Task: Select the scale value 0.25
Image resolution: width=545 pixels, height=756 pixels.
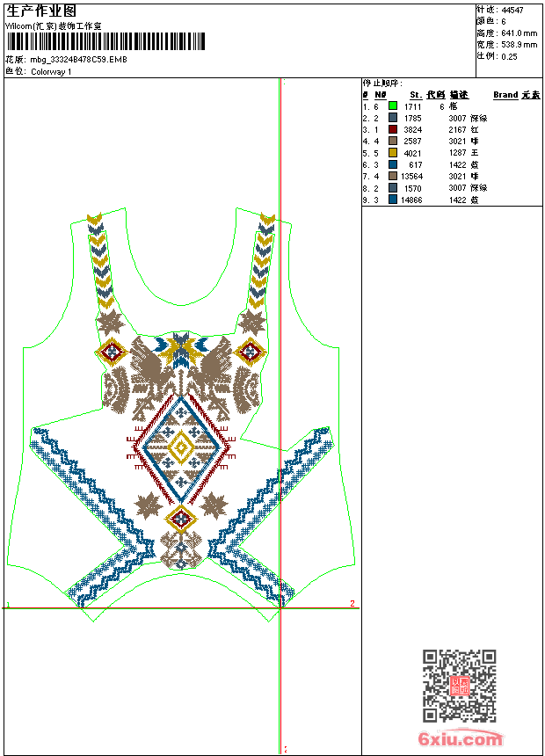Action: [x=509, y=57]
